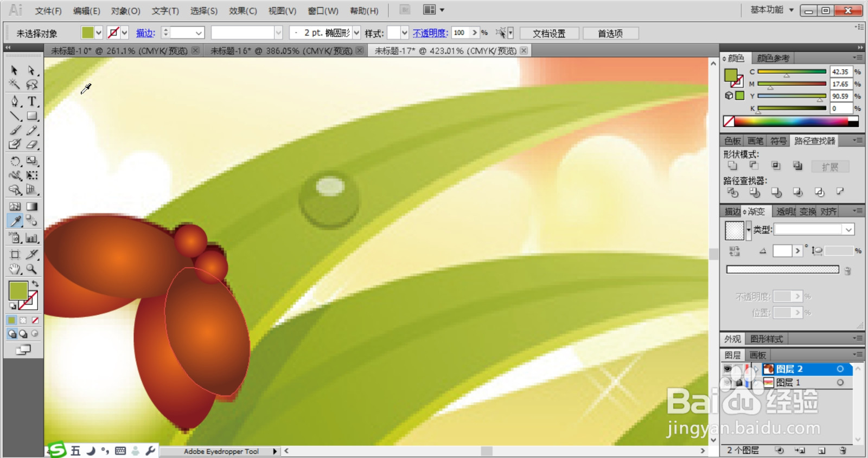The image size is (868, 458).
Task: Open fill color dropdown in control bar
Action: click(x=99, y=33)
